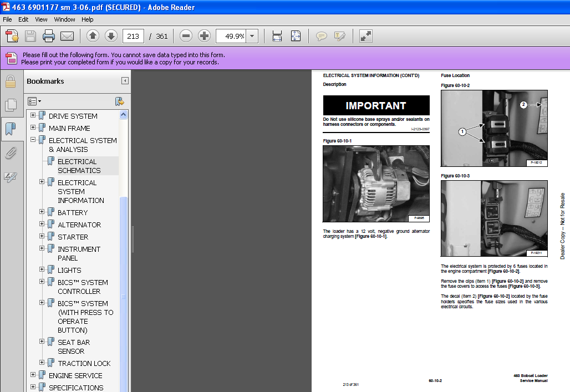Open the DRIVE SYSTEM bookmark
This screenshot has width=570, height=392.
73,116
